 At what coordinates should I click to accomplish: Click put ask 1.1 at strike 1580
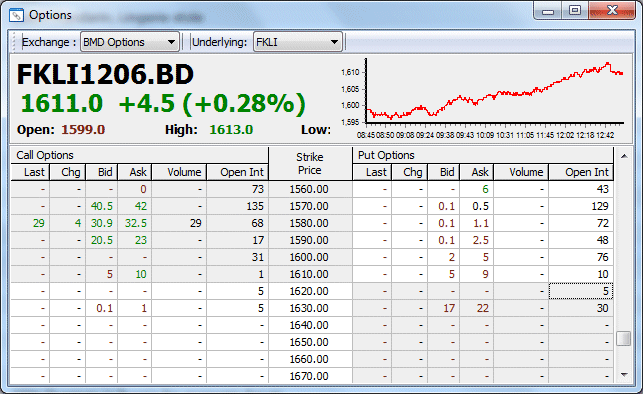(x=477, y=223)
